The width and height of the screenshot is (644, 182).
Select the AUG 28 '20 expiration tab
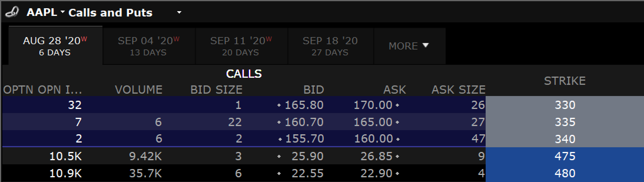(55, 46)
